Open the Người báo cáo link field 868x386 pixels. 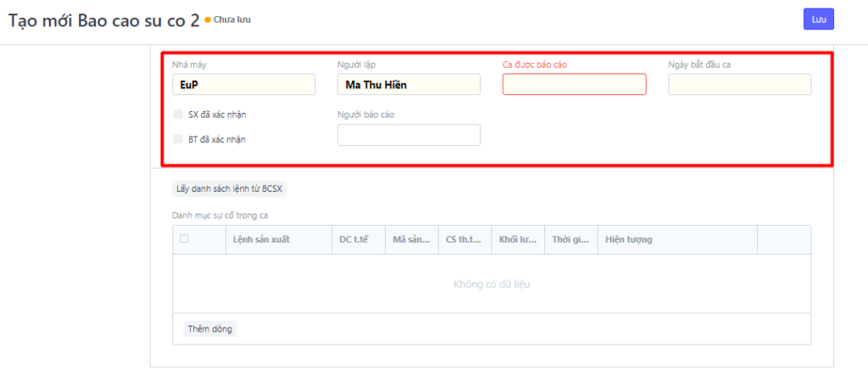(x=409, y=135)
